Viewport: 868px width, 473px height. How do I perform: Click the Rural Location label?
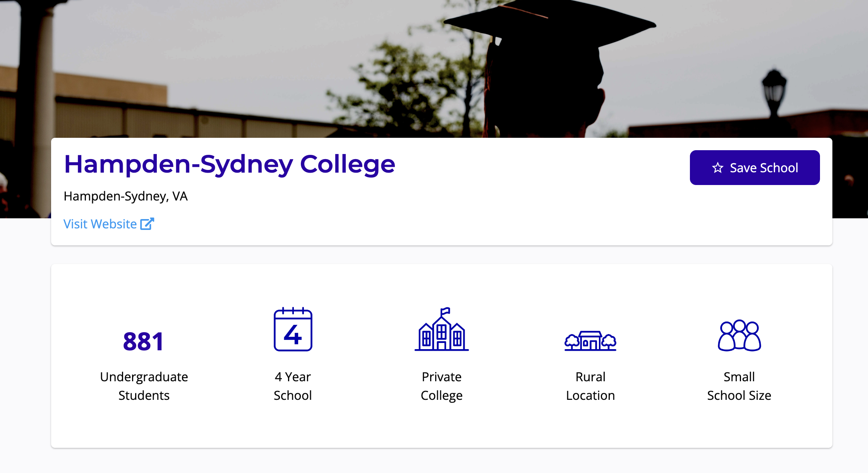point(590,386)
